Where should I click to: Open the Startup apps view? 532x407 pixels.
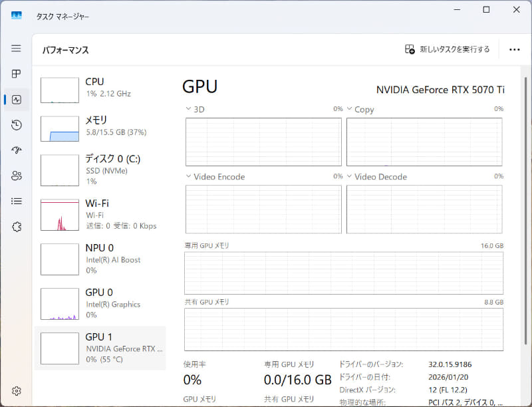tap(16, 150)
